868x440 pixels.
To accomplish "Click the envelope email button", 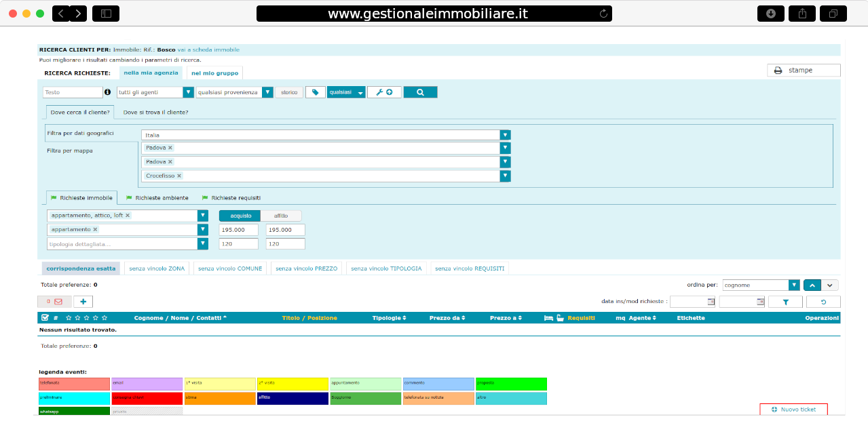I will tap(54, 302).
